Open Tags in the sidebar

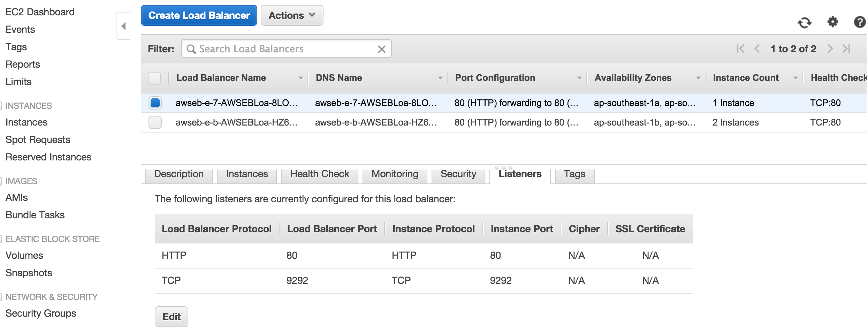pos(16,47)
